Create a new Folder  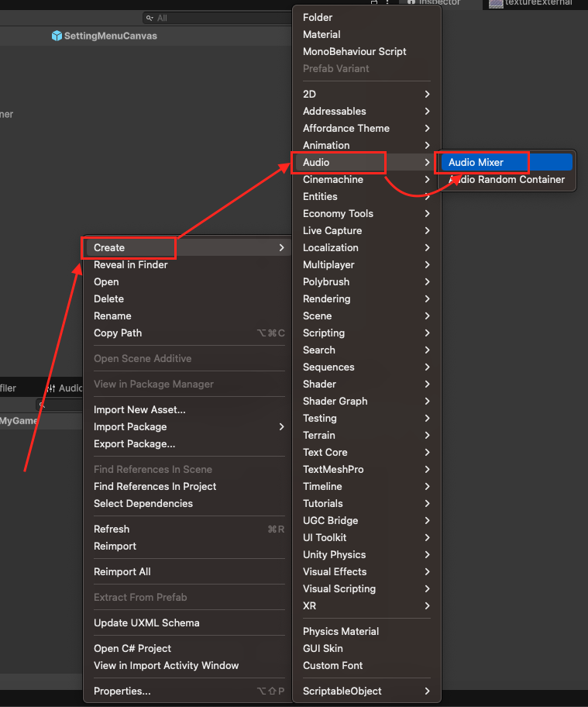pyautogui.click(x=366, y=18)
